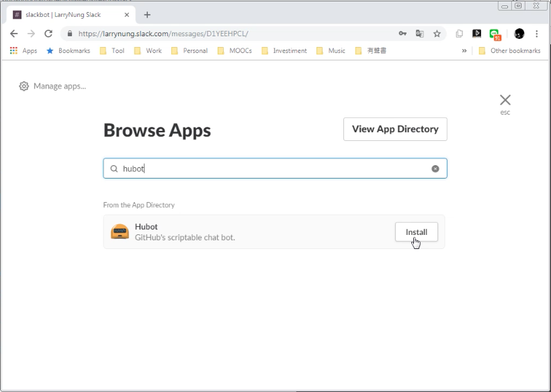The image size is (551, 392).
Task: Open the Other bookmarks folder
Action: tap(509, 51)
